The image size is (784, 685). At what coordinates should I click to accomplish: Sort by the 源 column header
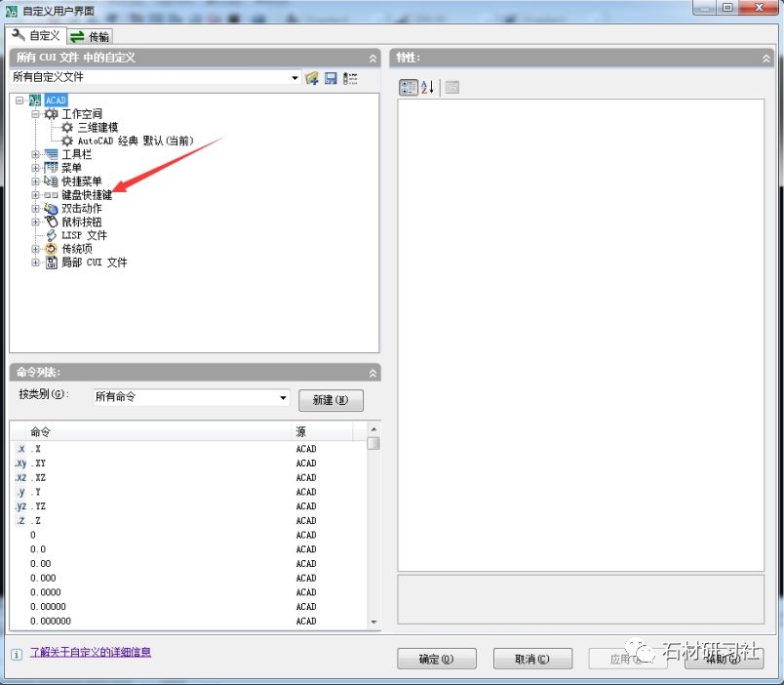323,431
